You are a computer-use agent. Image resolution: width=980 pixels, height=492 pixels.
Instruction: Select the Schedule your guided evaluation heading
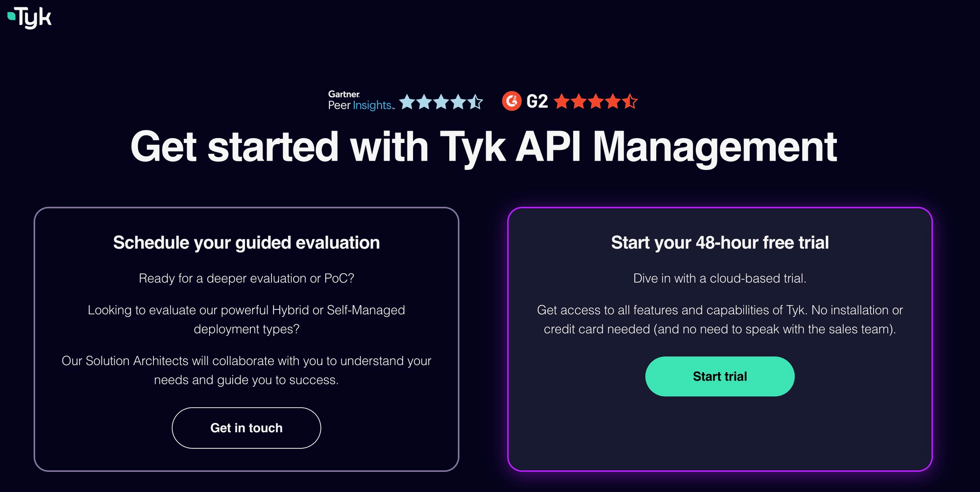(246, 242)
